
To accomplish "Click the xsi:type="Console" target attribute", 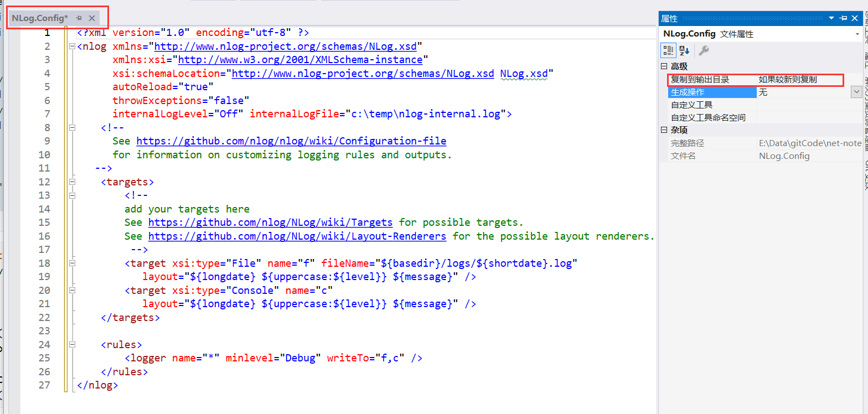I will [226, 291].
